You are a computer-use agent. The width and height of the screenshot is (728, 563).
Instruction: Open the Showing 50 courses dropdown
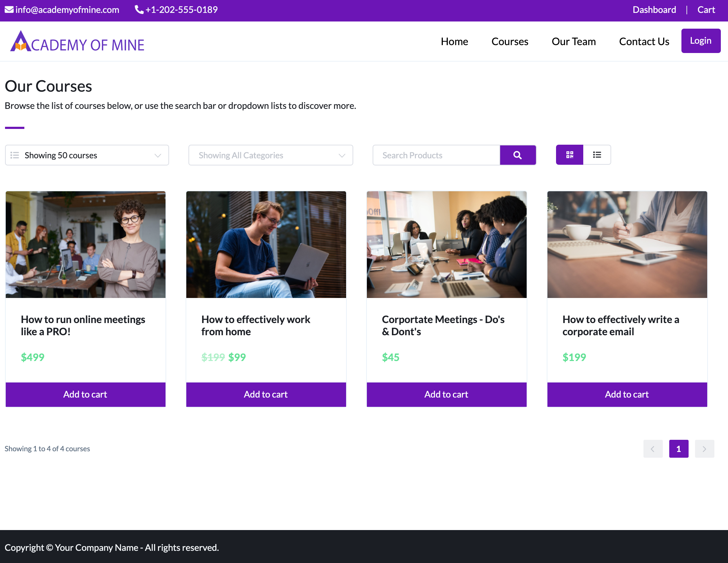coord(87,155)
